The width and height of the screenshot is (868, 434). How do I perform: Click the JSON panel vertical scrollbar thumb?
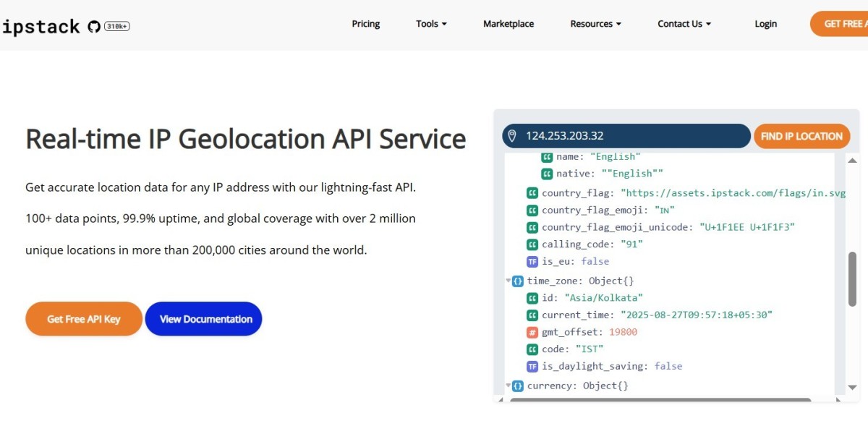click(852, 281)
